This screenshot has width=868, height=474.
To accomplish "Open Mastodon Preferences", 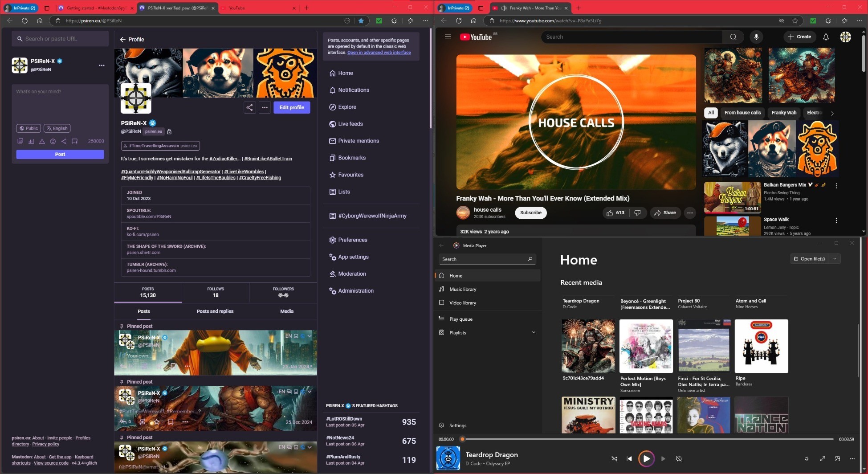I will pos(348,240).
